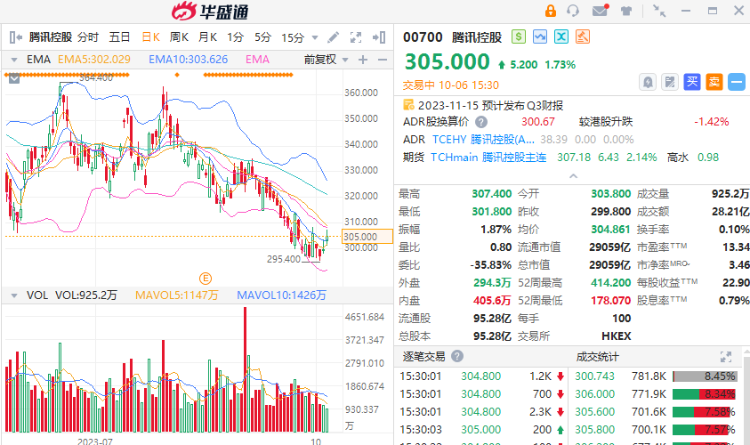The height and width of the screenshot is (445, 750).
Task: Click the EMA10:303.626 legend label
Action: [x=188, y=59]
